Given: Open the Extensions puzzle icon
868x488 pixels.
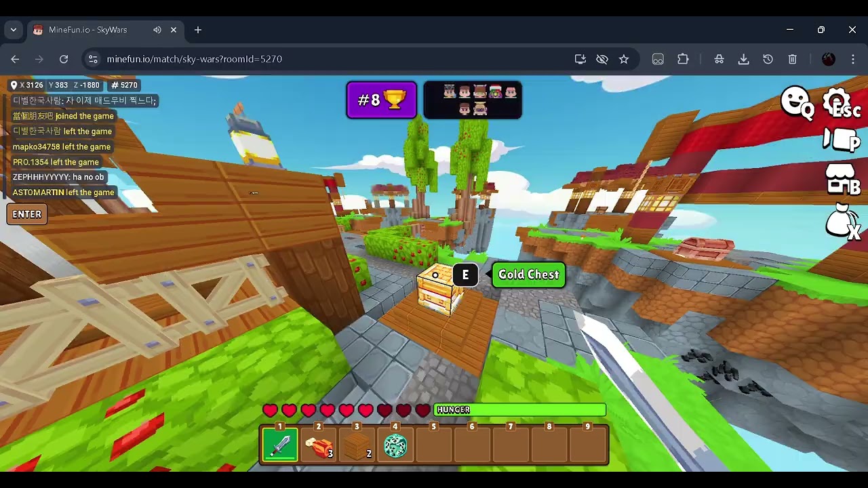Looking at the screenshot, I should (x=683, y=59).
